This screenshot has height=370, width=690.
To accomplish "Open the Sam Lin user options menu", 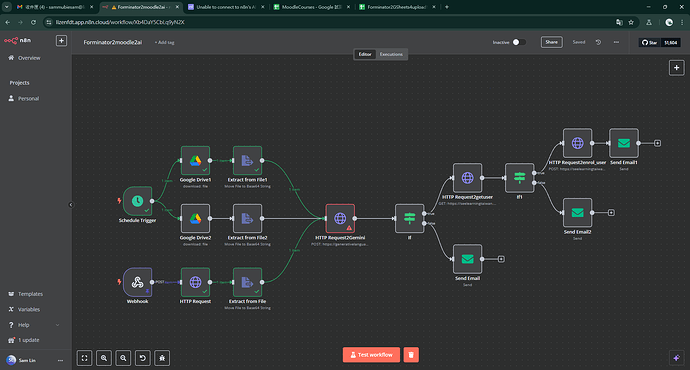I will 60,360.
